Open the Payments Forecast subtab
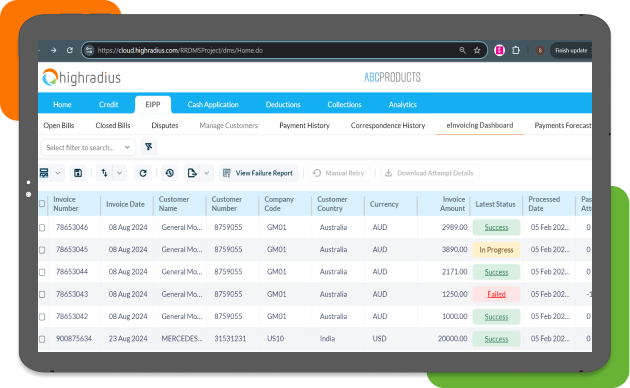This screenshot has height=388, width=630. [562, 125]
